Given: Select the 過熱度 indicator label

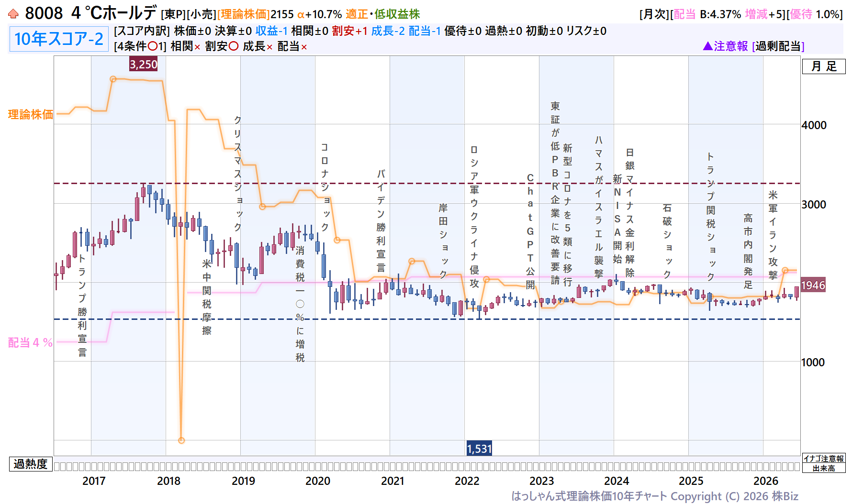Looking at the screenshot, I should coord(31,464).
